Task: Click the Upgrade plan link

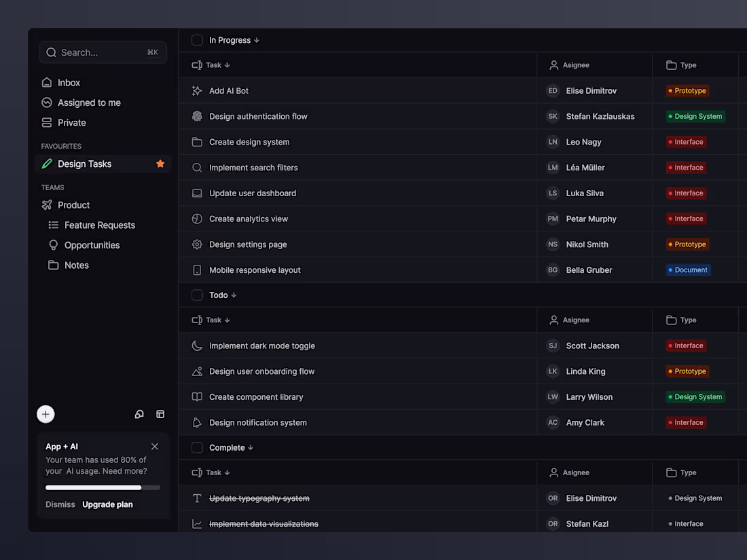Action: (x=107, y=504)
